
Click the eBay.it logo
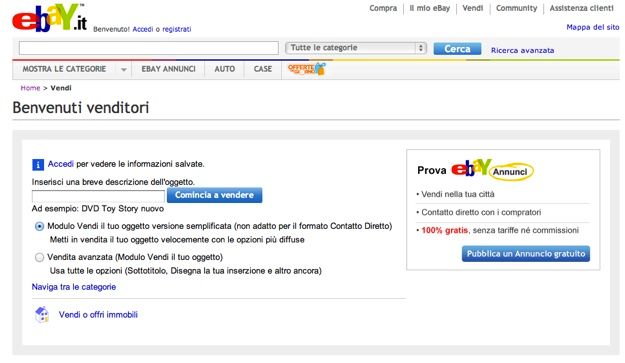[x=50, y=18]
